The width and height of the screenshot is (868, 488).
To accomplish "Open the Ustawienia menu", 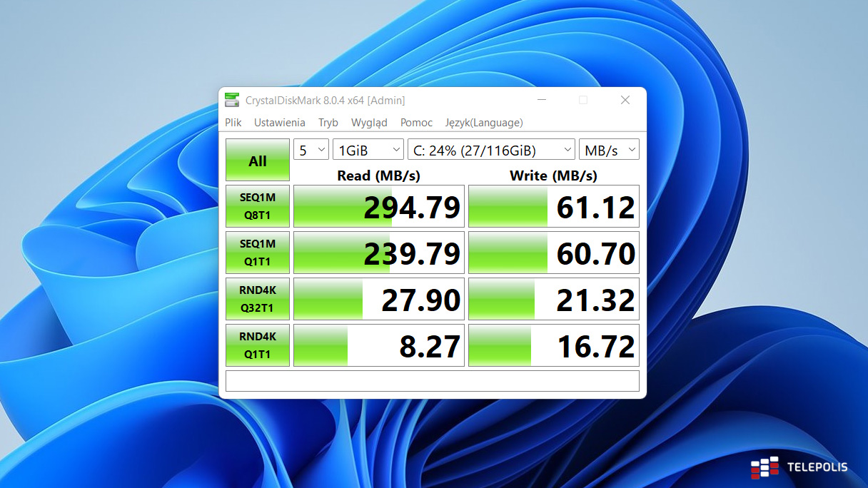I will tap(280, 123).
